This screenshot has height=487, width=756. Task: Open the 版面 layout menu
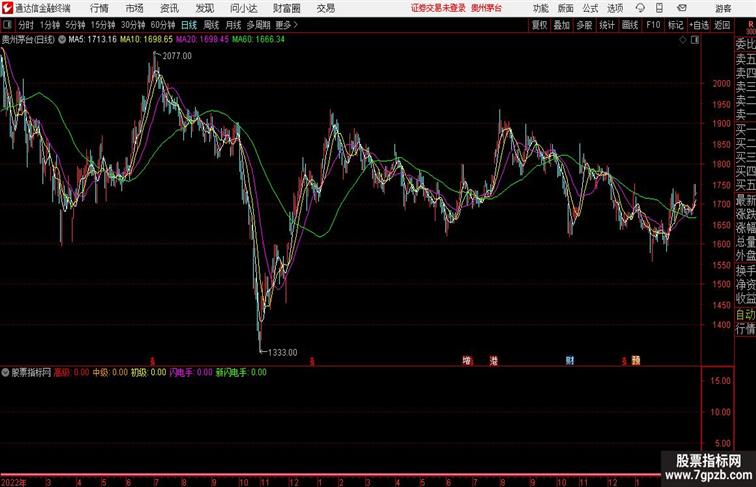pyautogui.click(x=566, y=8)
